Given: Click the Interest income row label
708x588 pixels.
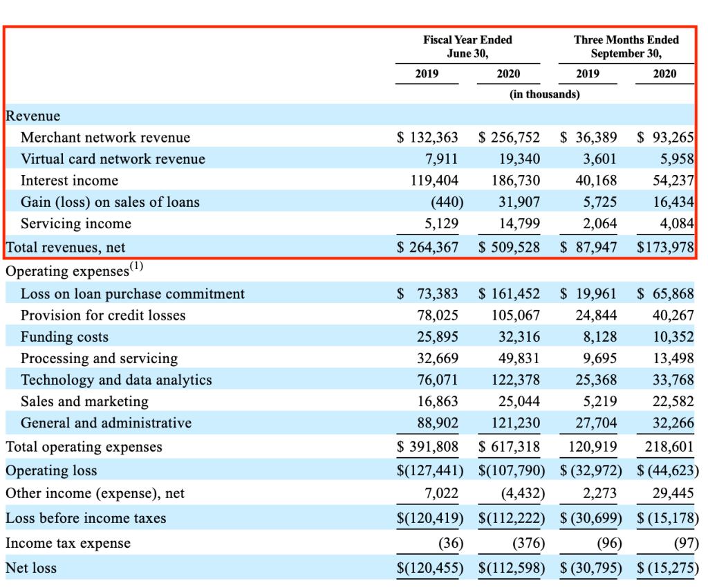Looking at the screenshot, I should (70, 181).
